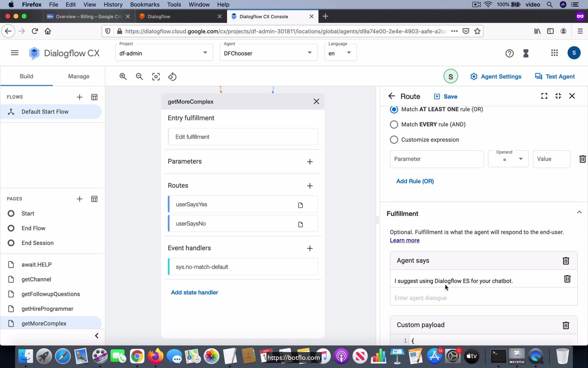The image size is (588, 368).
Task: Collapse the Fulfillment section
Action: coord(579,212)
